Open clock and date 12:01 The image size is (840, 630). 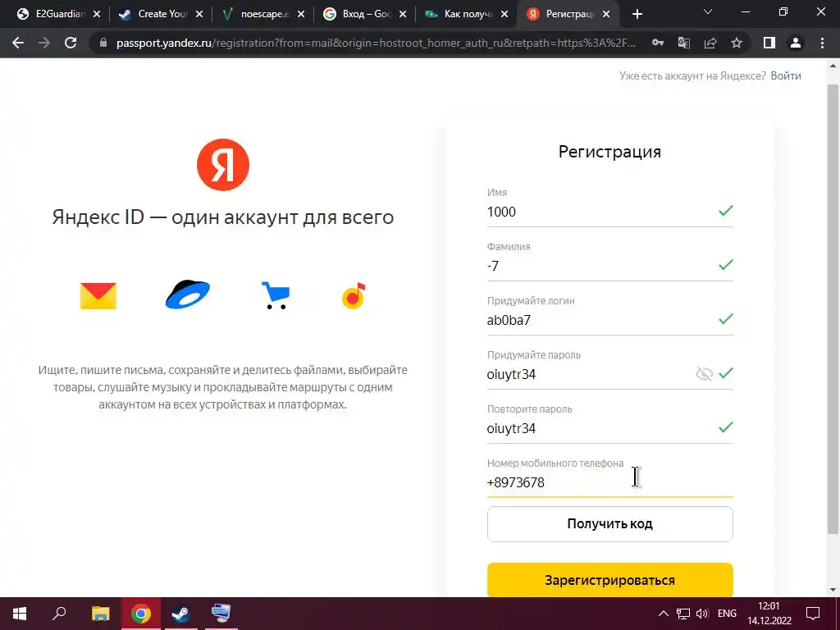tap(769, 614)
